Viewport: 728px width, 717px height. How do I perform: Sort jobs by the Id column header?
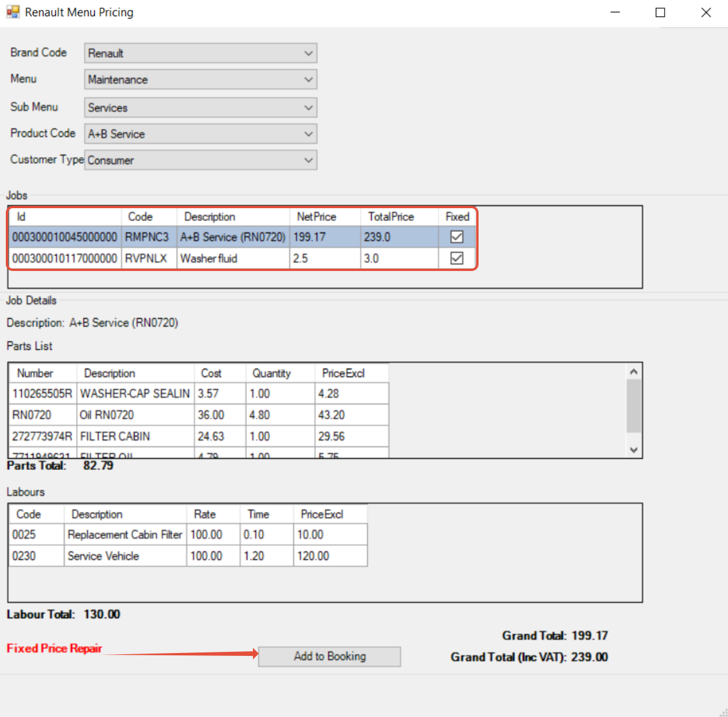(65, 217)
